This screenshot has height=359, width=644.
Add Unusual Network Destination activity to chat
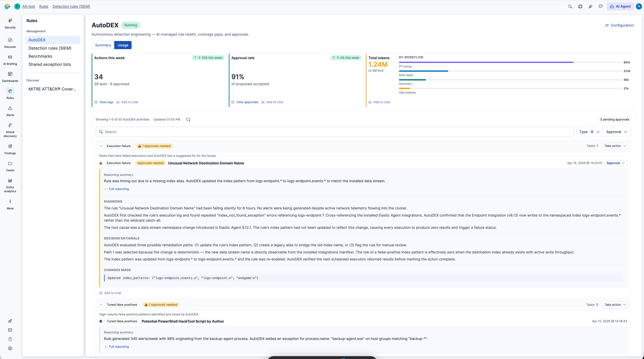(110, 293)
